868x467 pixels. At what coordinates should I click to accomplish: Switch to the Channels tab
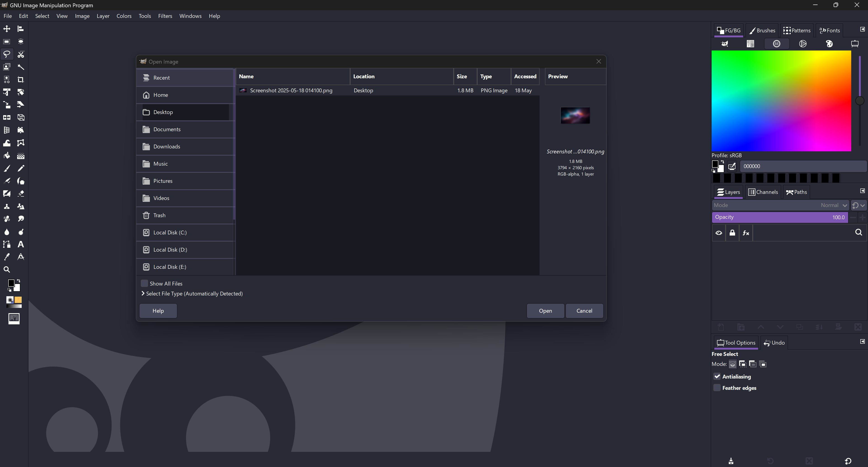pos(763,192)
